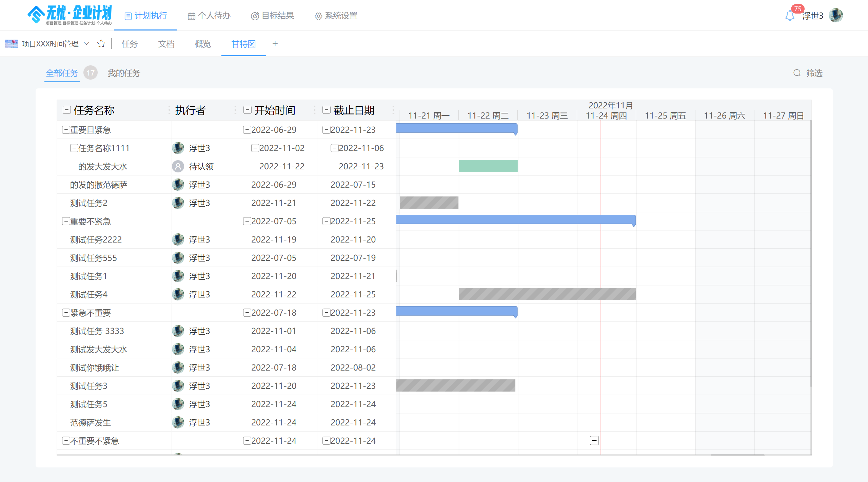
Task: Click the 无忧·企业计划 logo
Action: coord(70,15)
